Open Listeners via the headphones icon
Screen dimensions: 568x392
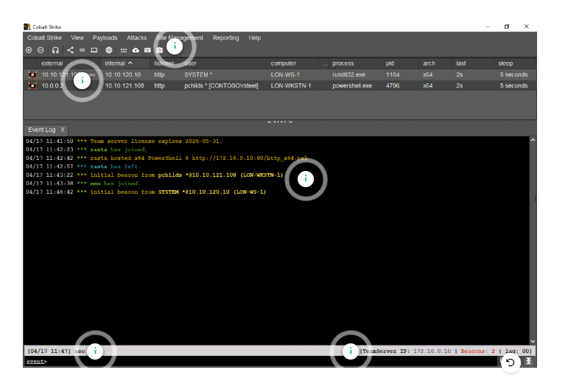point(55,50)
